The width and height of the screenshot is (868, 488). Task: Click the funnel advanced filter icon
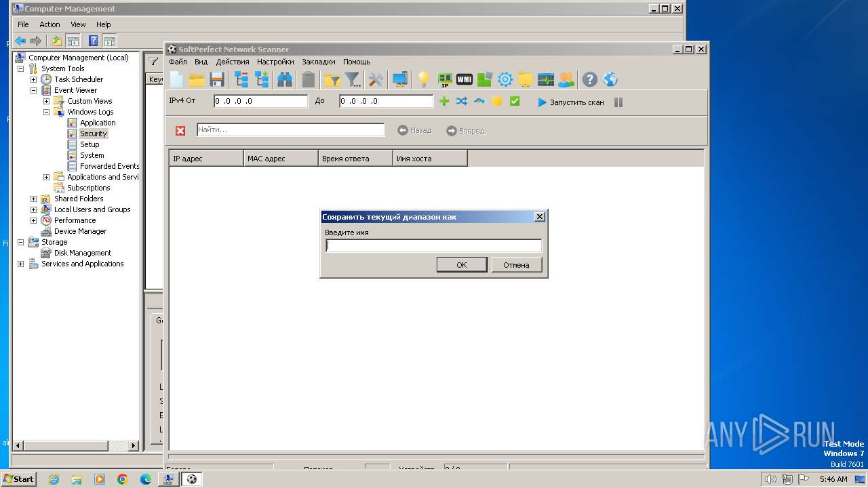click(x=353, y=79)
